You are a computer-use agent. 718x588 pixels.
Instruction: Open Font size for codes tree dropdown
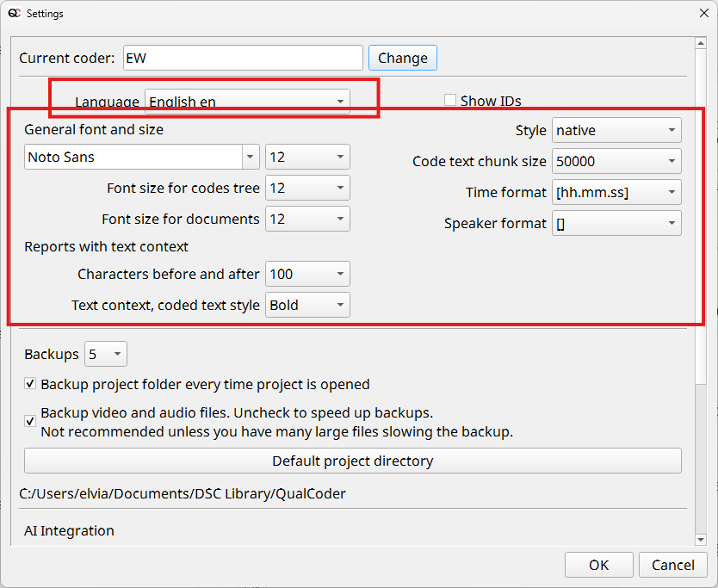(x=307, y=188)
